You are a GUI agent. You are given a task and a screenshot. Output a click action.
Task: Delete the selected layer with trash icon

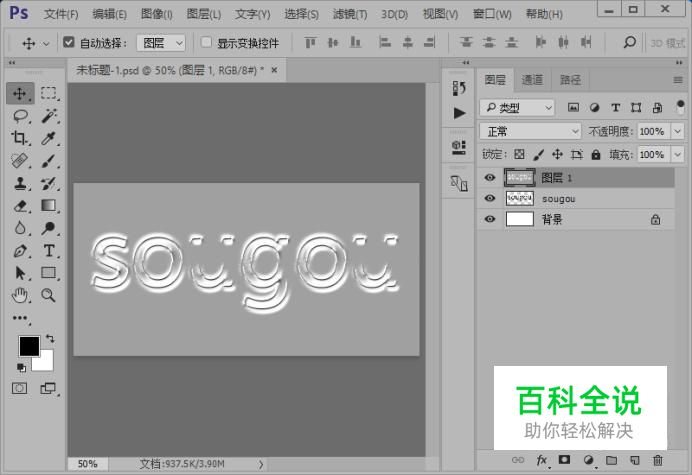coord(658,460)
